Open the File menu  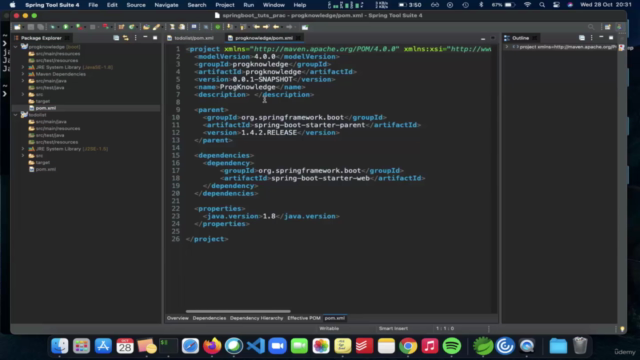93,5
